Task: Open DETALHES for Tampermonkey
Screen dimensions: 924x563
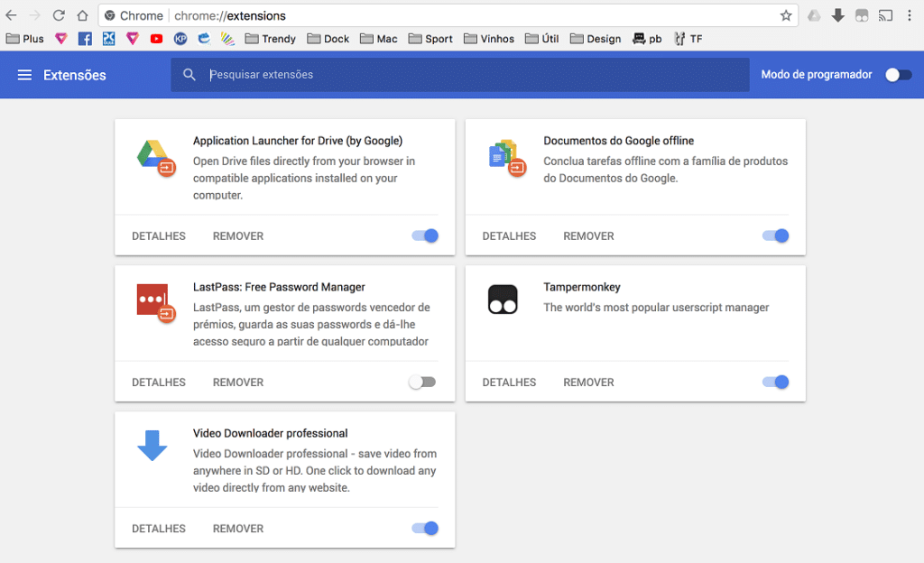Action: [509, 383]
